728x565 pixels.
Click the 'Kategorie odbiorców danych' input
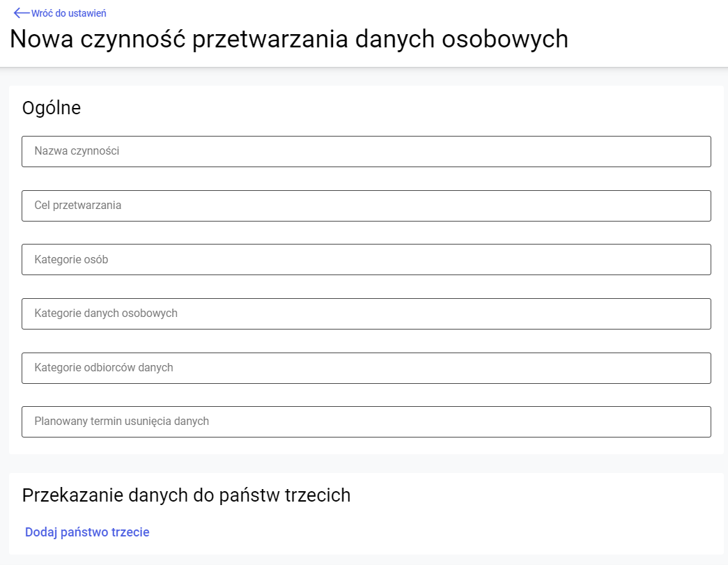366,368
